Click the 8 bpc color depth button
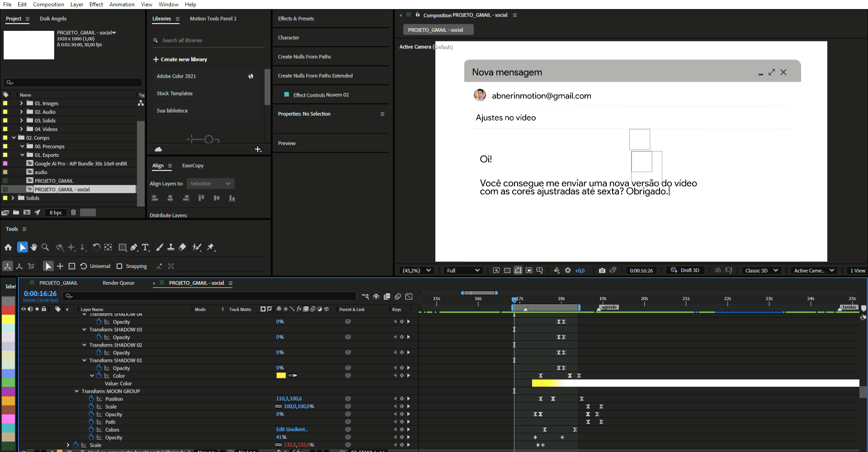This screenshot has width=868, height=452. [56, 212]
